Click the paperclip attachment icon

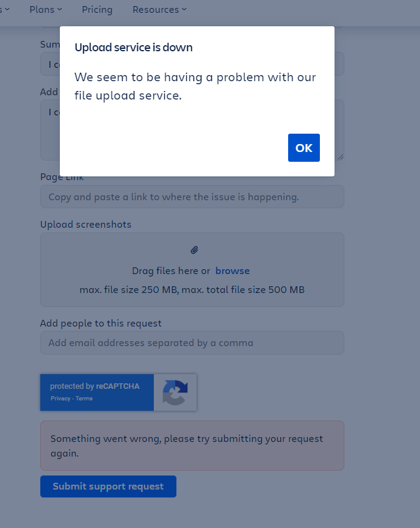click(x=194, y=250)
